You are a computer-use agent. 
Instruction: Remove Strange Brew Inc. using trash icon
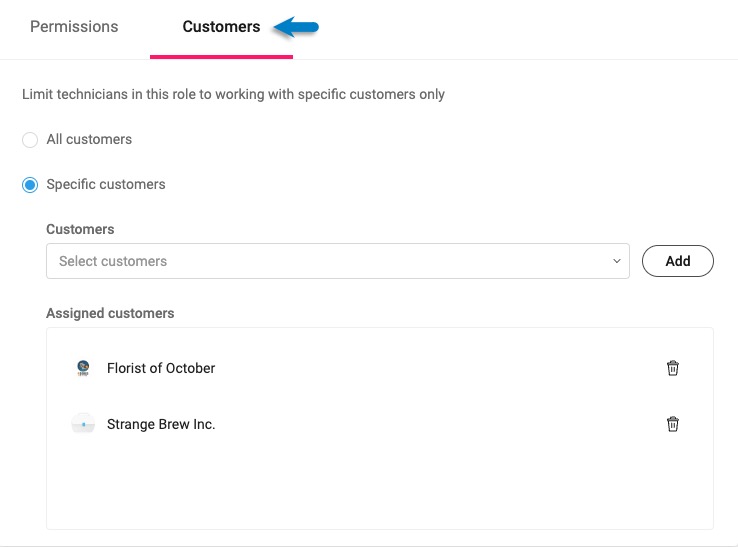pyautogui.click(x=673, y=424)
